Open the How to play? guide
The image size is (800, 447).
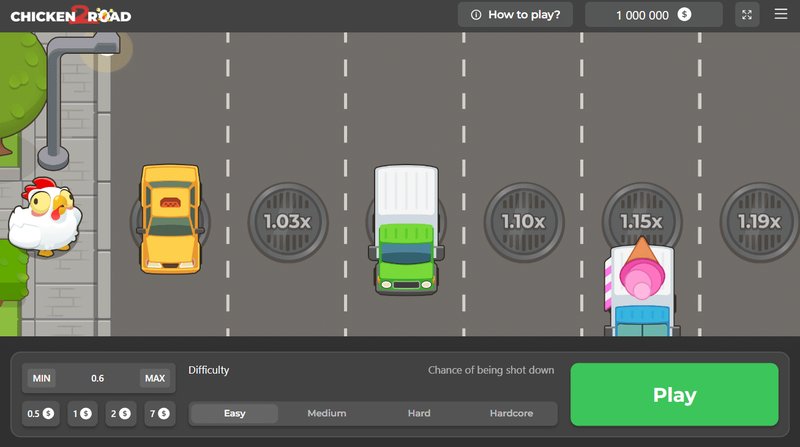(x=515, y=15)
